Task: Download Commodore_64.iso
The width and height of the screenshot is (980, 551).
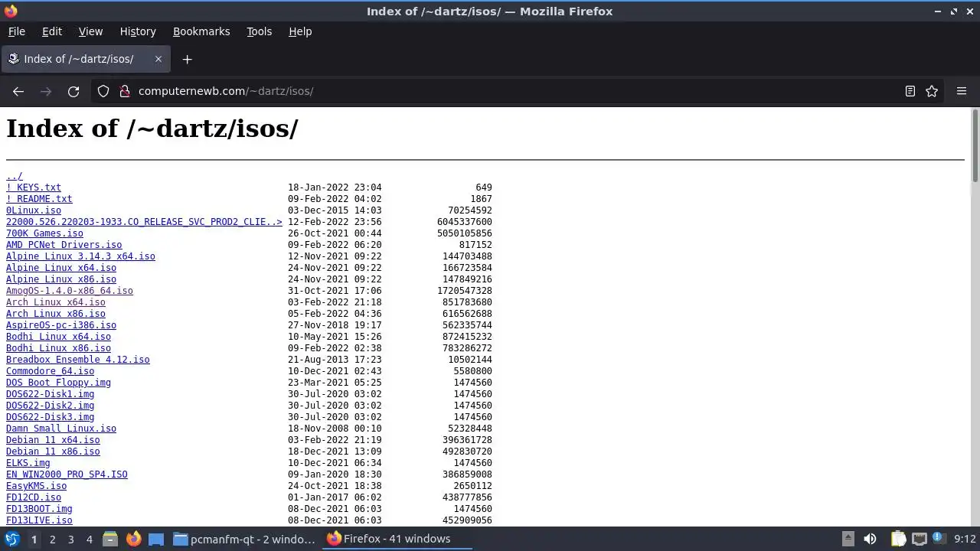Action: click(50, 371)
